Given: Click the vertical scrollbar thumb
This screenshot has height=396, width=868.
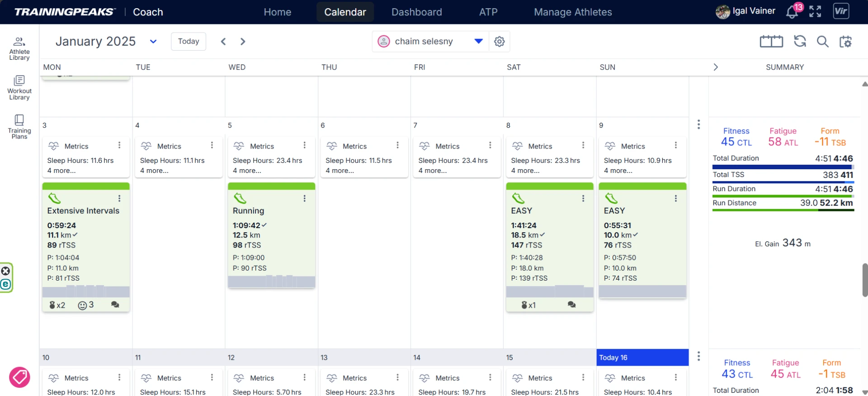Looking at the screenshot, I should pyautogui.click(x=864, y=280).
